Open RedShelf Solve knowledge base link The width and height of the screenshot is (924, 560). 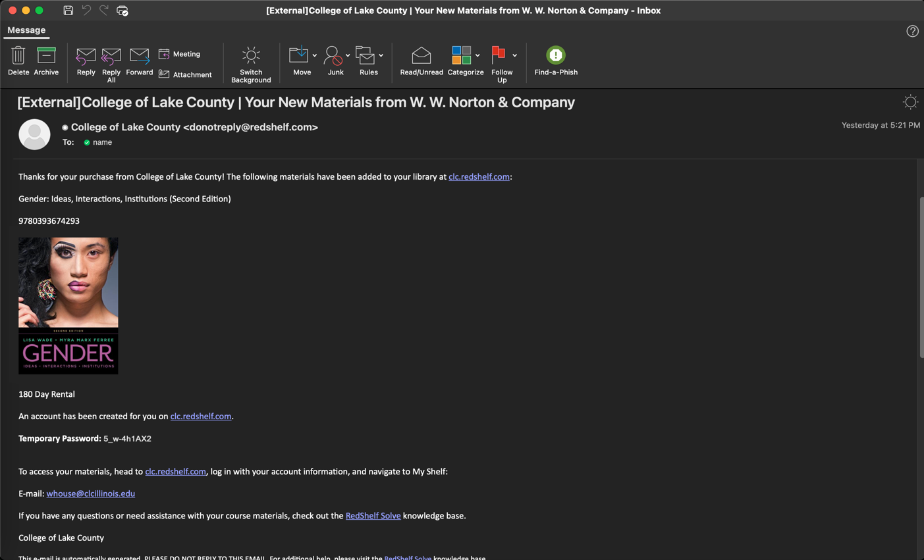[373, 515]
